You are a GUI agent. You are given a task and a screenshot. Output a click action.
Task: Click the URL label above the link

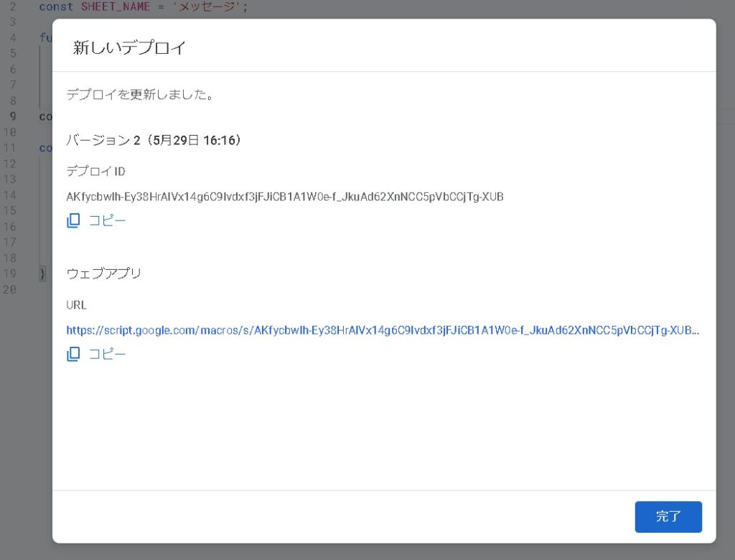point(76,304)
